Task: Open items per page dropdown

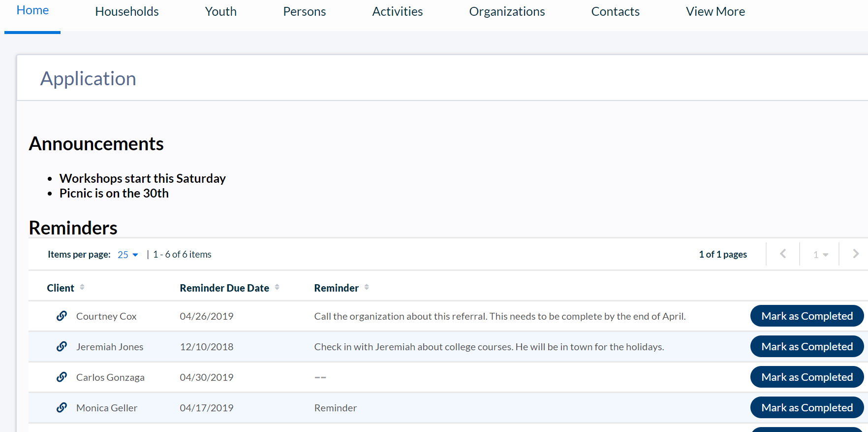Action: coord(128,255)
